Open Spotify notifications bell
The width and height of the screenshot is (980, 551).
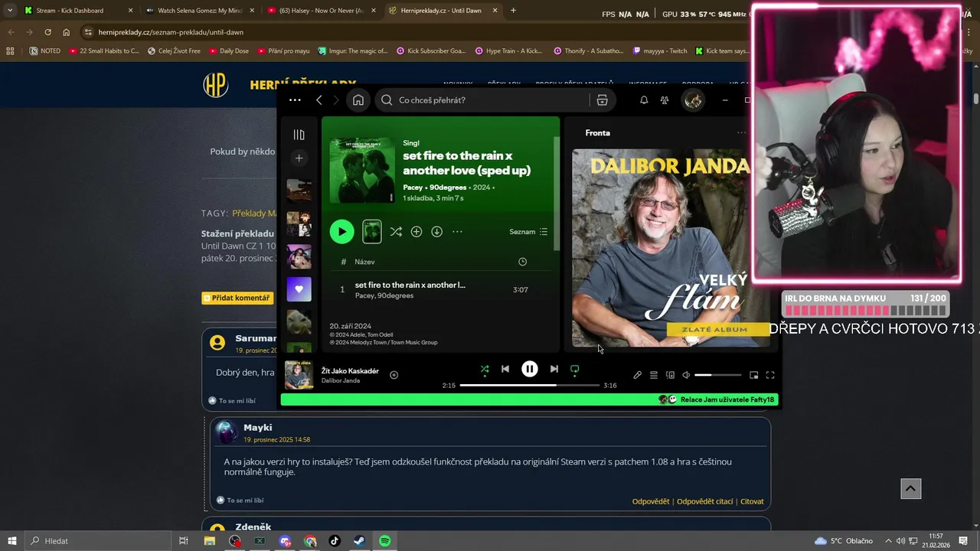point(644,100)
